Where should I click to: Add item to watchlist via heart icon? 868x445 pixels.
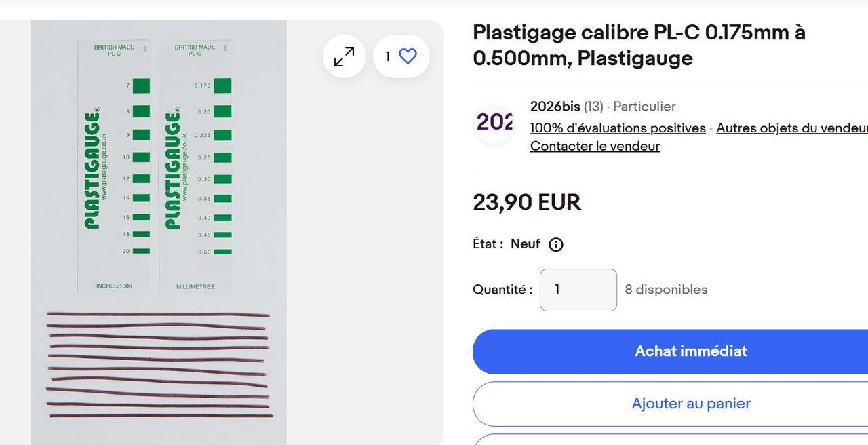pyautogui.click(x=401, y=56)
